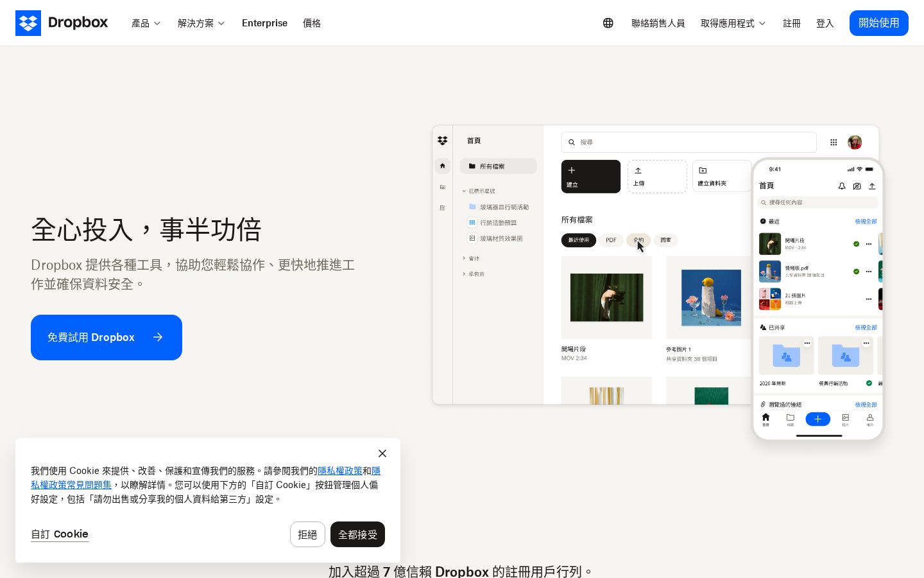This screenshot has width=924, height=578.
Task: Close the cookie banner with the X
Action: (x=382, y=453)
